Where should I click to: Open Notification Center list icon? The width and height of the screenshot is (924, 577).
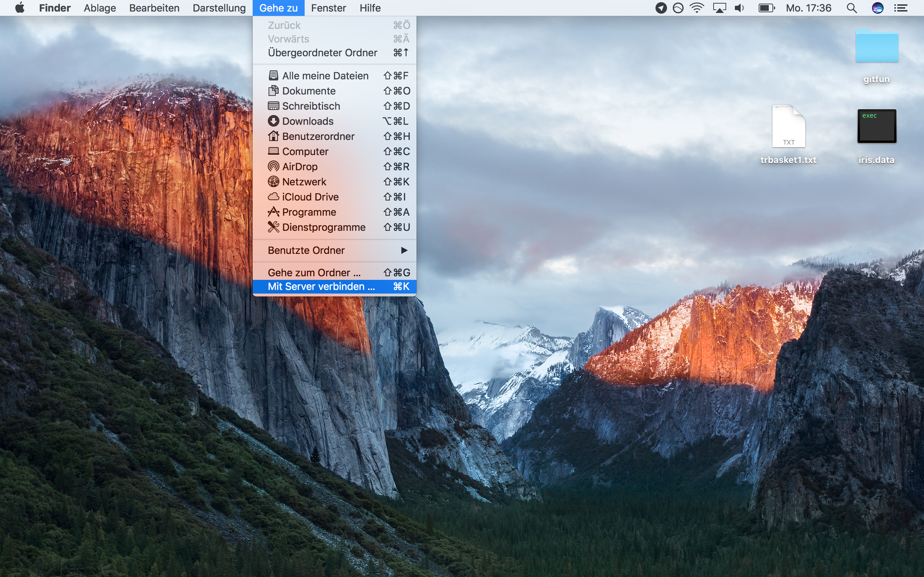[x=901, y=8]
